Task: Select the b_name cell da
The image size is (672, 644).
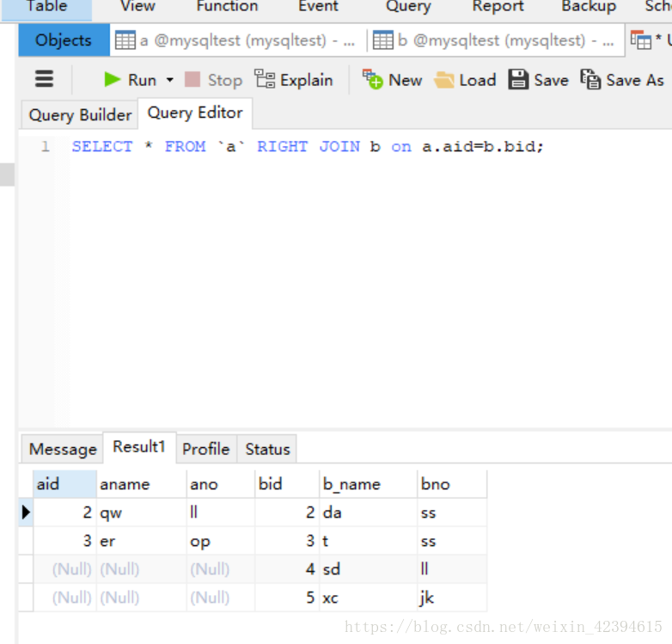Action: tap(368, 512)
